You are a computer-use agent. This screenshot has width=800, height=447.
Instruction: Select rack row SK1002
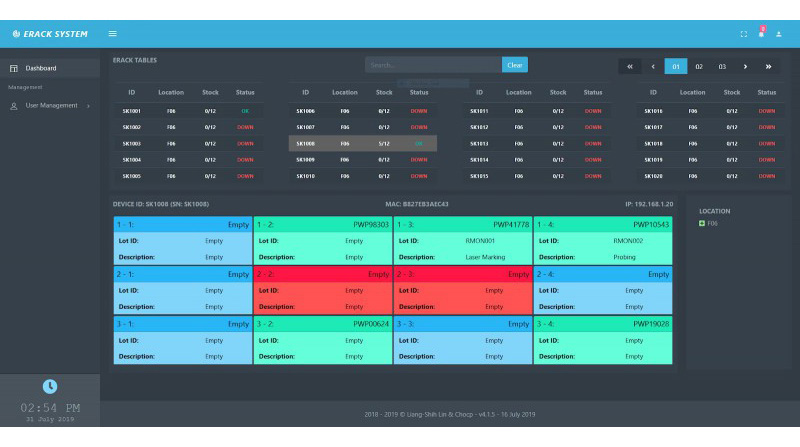click(189, 127)
